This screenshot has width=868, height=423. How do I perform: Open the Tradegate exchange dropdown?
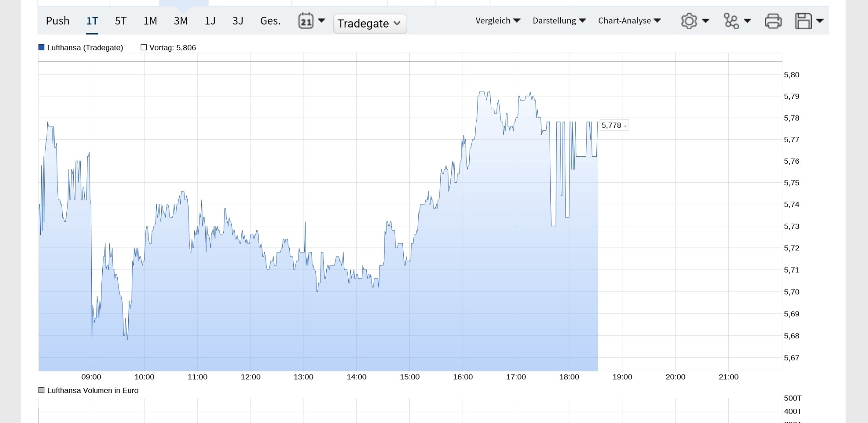point(369,24)
